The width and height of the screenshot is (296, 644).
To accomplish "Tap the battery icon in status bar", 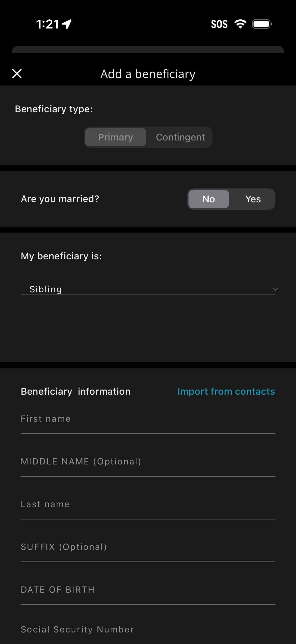I will click(x=261, y=24).
